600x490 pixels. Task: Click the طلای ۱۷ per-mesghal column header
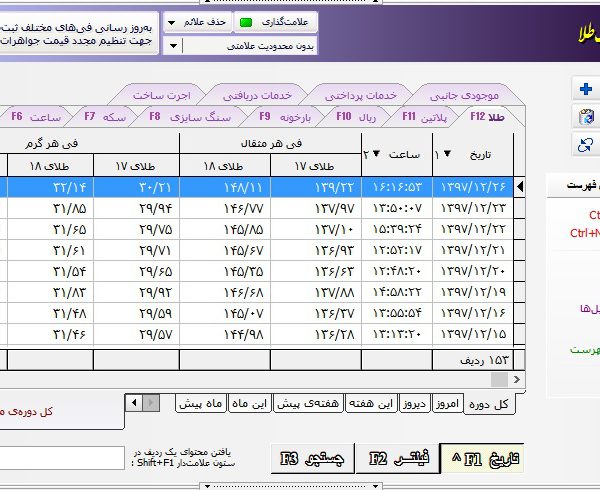click(315, 166)
